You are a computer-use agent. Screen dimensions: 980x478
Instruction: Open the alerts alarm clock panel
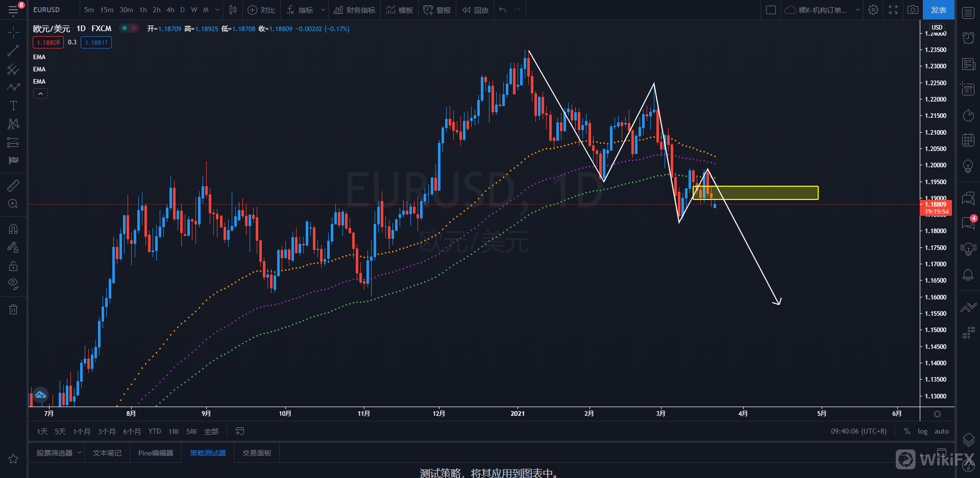pyautogui.click(x=968, y=38)
